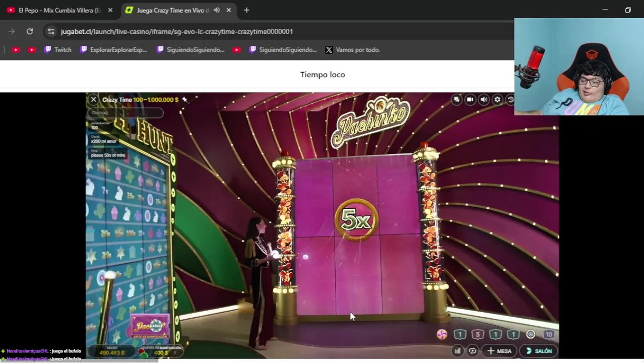
Task: Click the 400 $ bet amount
Action: tap(161, 353)
